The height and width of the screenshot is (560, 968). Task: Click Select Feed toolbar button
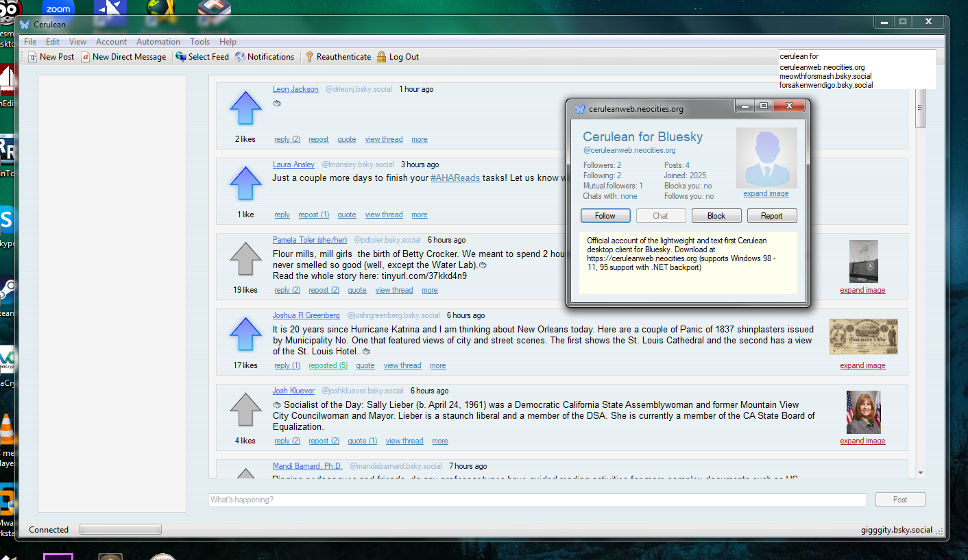coord(202,57)
